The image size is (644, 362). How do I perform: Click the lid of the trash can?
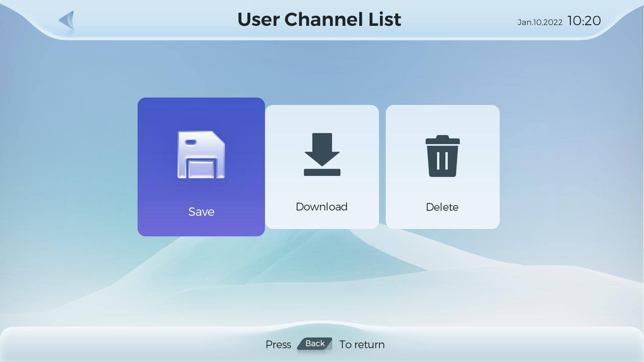coord(442,140)
